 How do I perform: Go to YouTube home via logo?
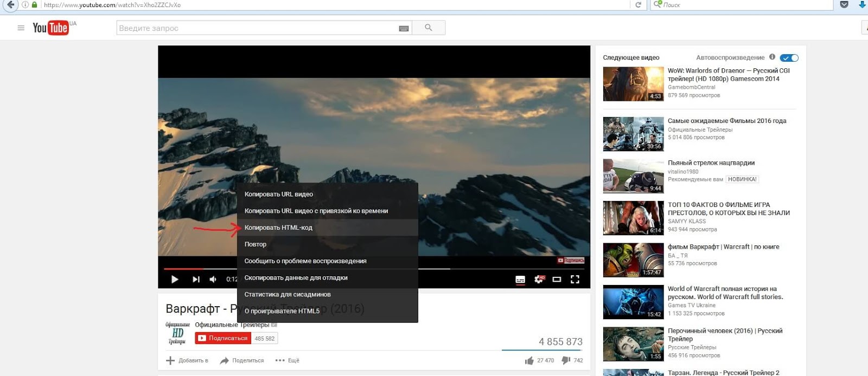[50, 28]
